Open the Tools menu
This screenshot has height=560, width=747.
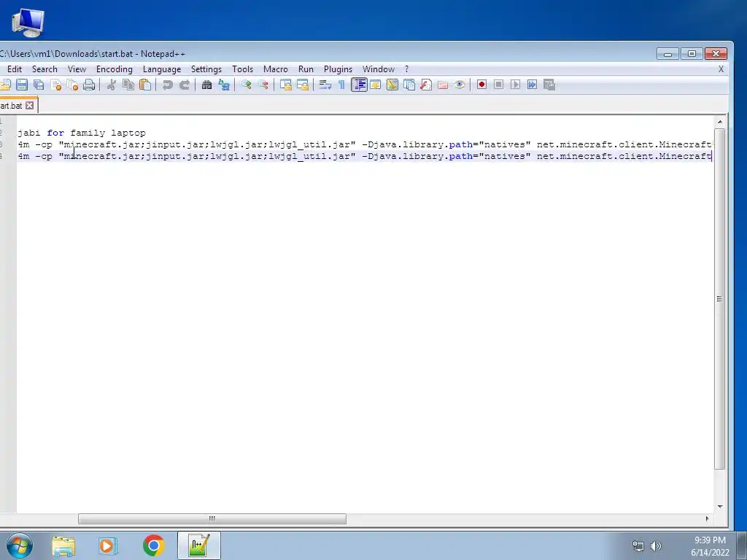pyautogui.click(x=242, y=69)
